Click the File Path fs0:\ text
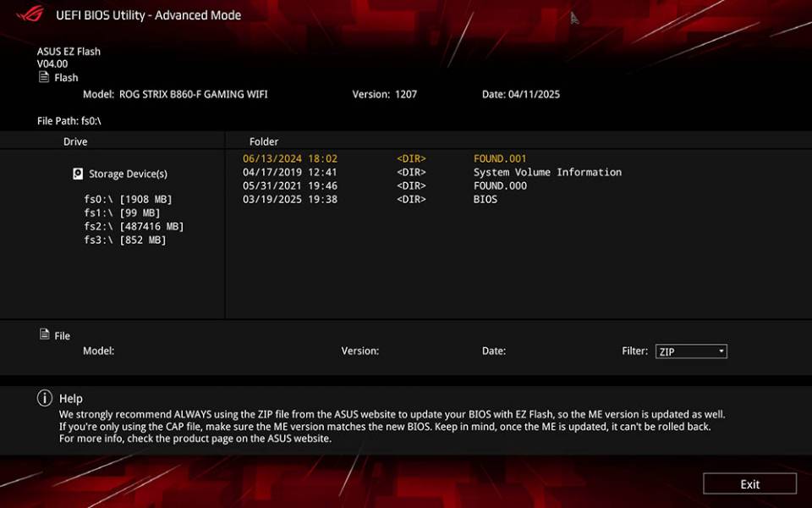Screen dimensions: 812x508 [69, 121]
